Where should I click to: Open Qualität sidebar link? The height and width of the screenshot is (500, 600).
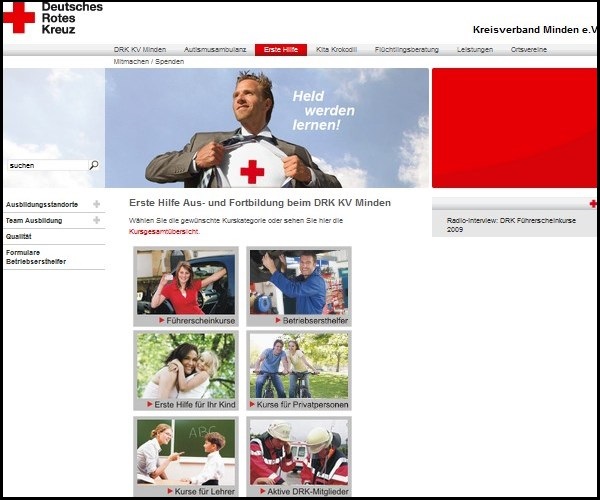click(x=18, y=236)
